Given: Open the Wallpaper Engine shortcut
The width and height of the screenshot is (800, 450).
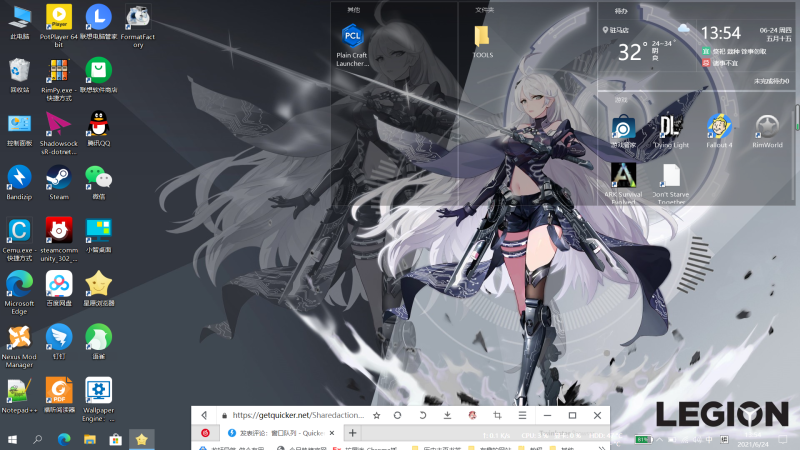Looking at the screenshot, I should tap(98, 399).
